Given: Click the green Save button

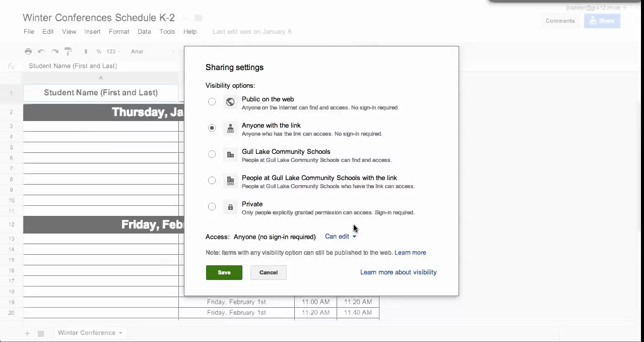Looking at the screenshot, I should tap(224, 272).
